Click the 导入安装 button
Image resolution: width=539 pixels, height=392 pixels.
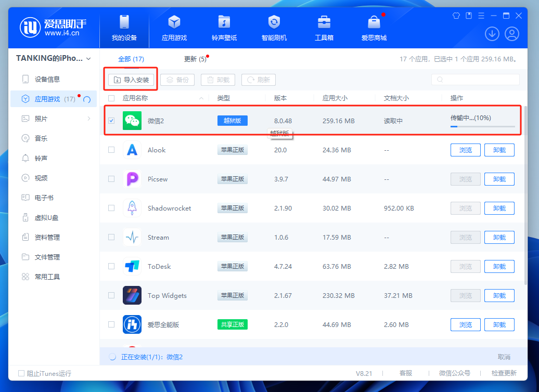(x=131, y=80)
